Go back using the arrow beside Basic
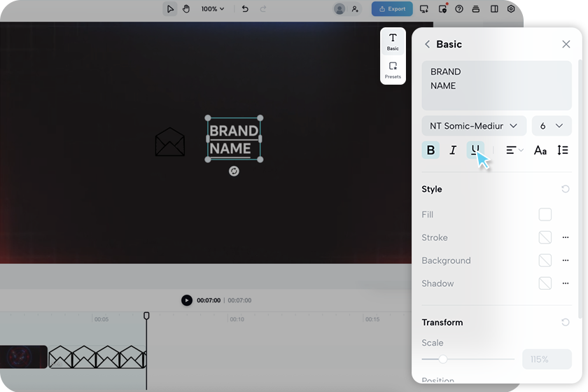This screenshot has width=588, height=392. click(x=427, y=44)
